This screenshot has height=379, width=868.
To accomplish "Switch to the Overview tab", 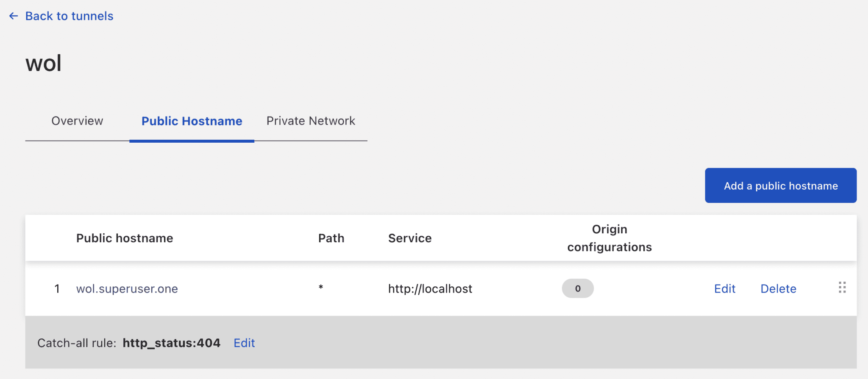I will point(77,121).
